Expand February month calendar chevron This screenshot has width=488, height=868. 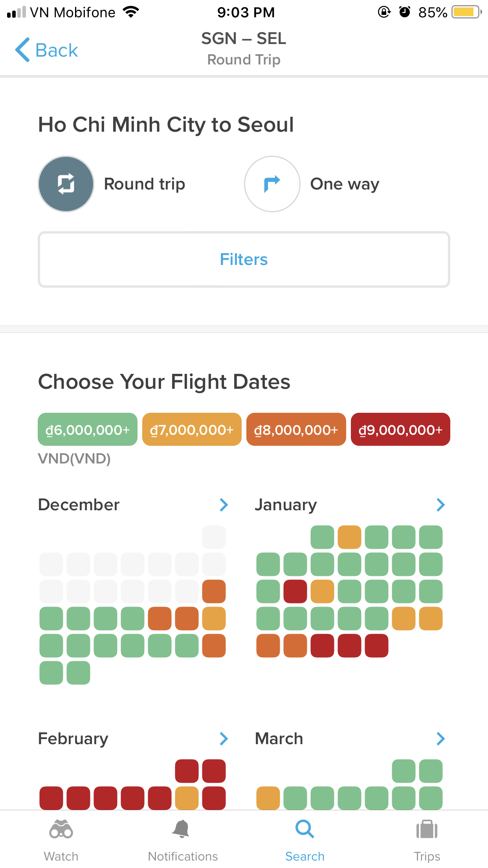pyautogui.click(x=224, y=739)
